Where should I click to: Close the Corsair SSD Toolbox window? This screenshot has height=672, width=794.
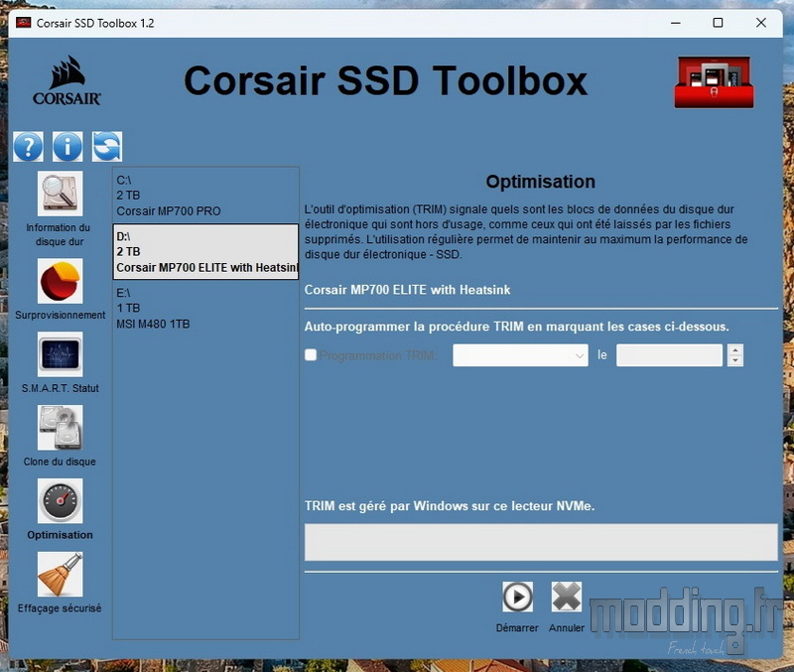click(x=760, y=23)
